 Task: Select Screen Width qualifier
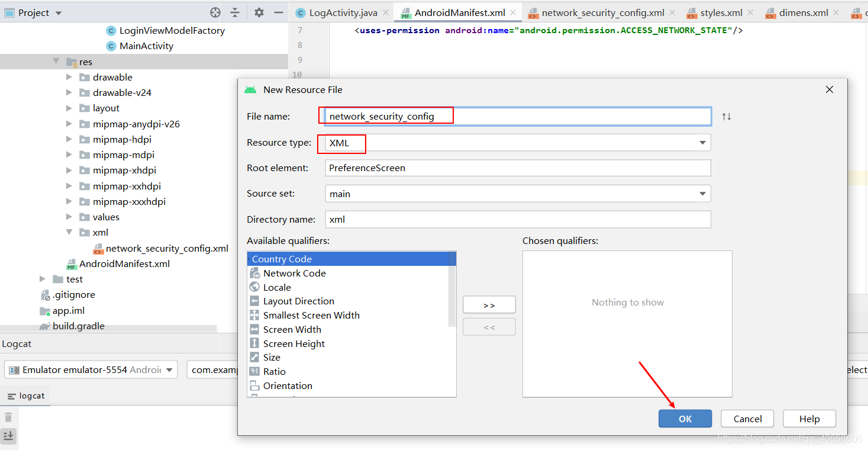click(x=348, y=329)
